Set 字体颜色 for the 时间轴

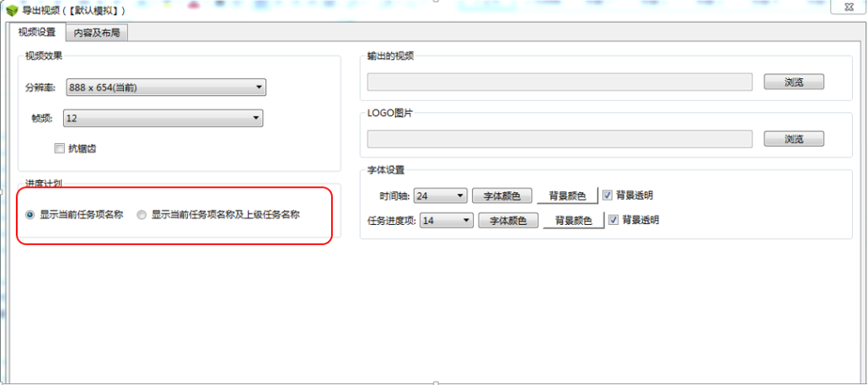[502, 195]
